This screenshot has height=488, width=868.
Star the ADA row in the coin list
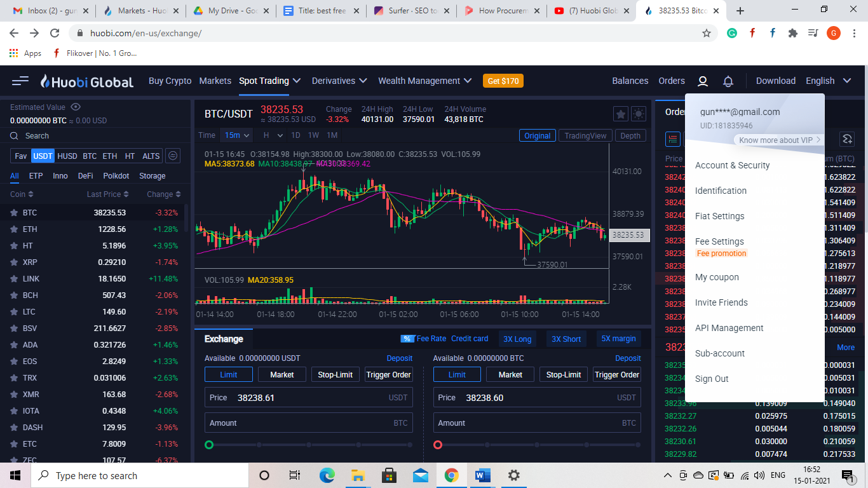click(x=13, y=345)
